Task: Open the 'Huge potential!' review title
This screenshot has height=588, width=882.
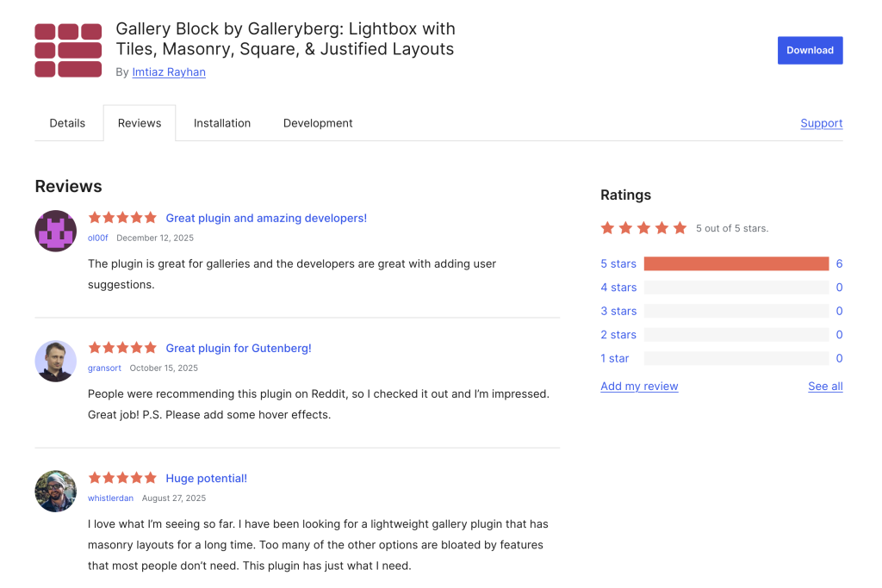Action: click(206, 478)
